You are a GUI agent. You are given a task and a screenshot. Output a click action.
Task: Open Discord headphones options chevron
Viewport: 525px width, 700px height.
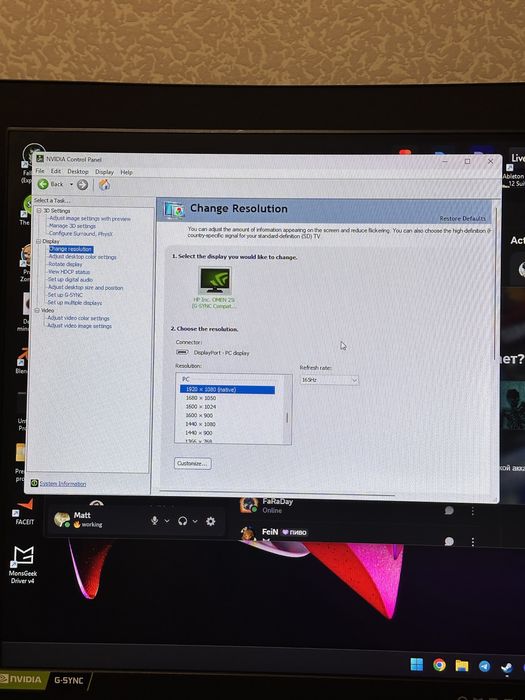195,521
